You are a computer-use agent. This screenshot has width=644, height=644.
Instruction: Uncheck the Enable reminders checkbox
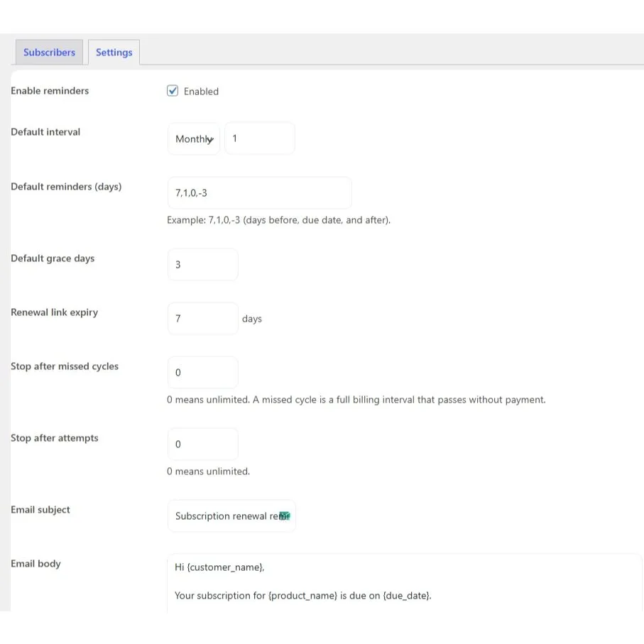coord(173,91)
